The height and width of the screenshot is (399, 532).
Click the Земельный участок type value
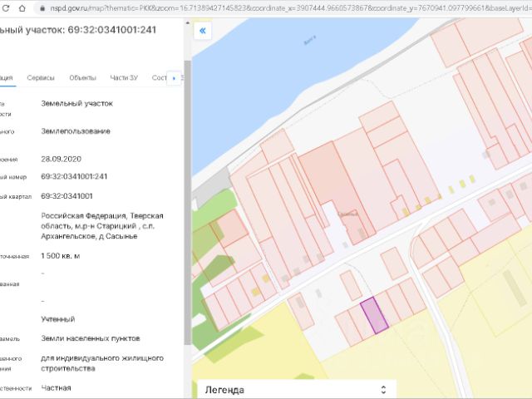pyautogui.click(x=76, y=103)
